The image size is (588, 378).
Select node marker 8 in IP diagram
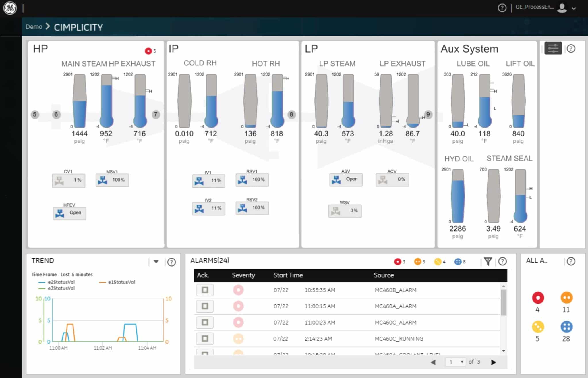tap(291, 114)
